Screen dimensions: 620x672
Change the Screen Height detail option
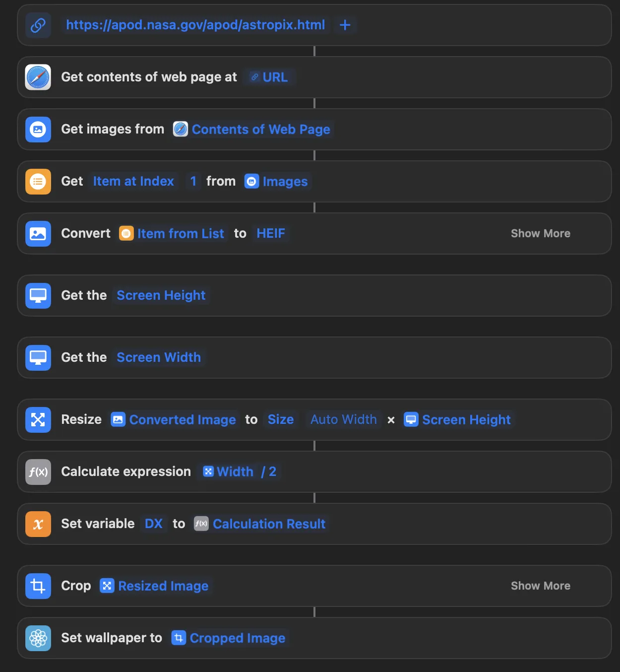click(x=161, y=296)
